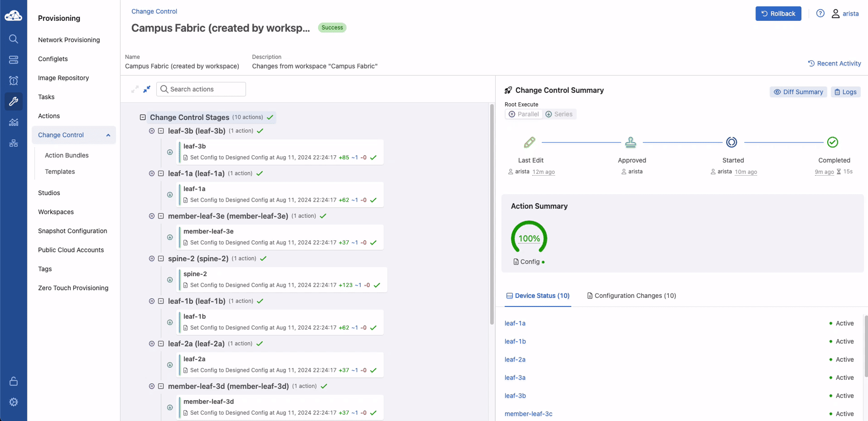868x421 pixels.
Task: Click the search magnifier icon in left rail
Action: [x=13, y=39]
